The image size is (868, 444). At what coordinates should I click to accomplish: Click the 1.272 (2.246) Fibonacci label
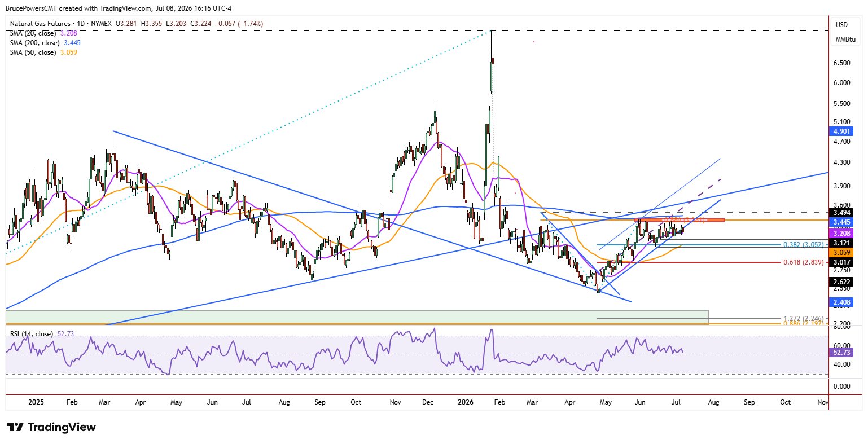pyautogui.click(x=804, y=319)
